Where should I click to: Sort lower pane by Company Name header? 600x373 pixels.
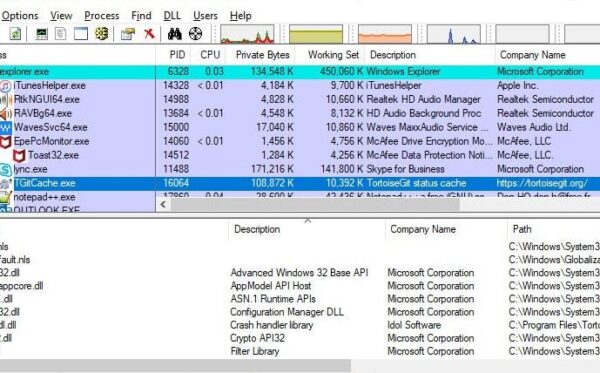pos(446,230)
